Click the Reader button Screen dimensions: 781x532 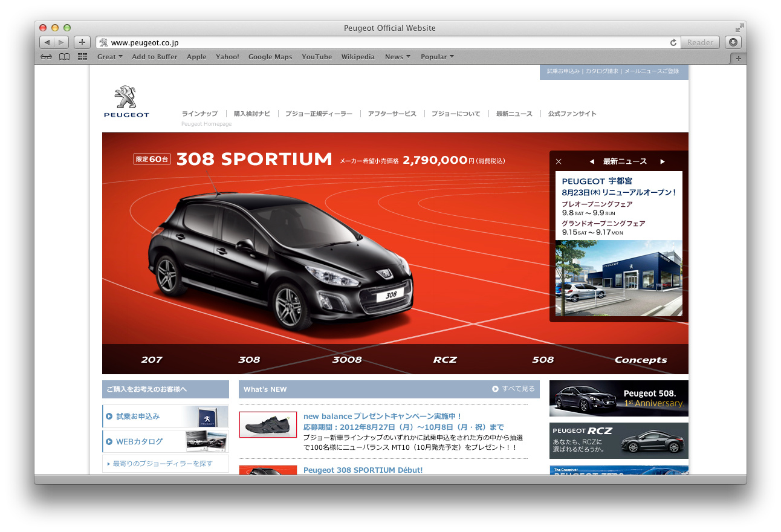700,42
